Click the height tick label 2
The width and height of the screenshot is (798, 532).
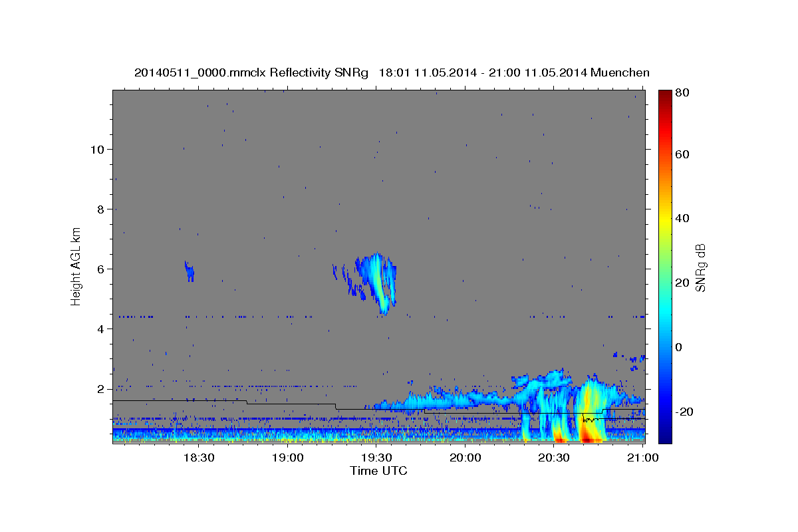[100, 388]
